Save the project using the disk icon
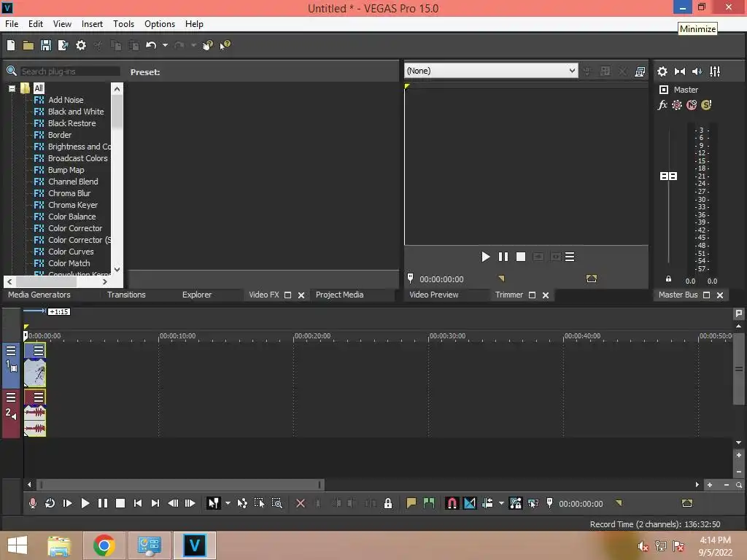 (x=46, y=45)
